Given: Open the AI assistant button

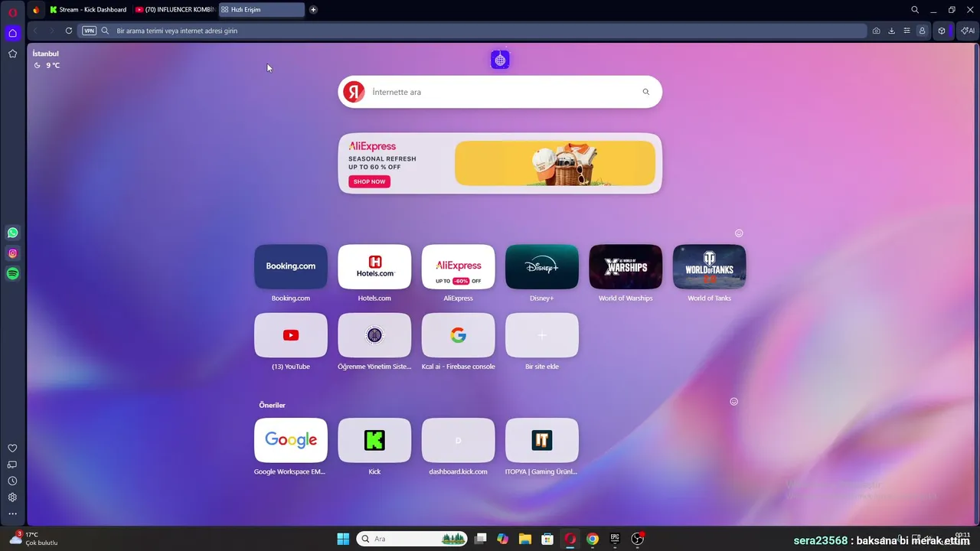Looking at the screenshot, I should click(968, 31).
